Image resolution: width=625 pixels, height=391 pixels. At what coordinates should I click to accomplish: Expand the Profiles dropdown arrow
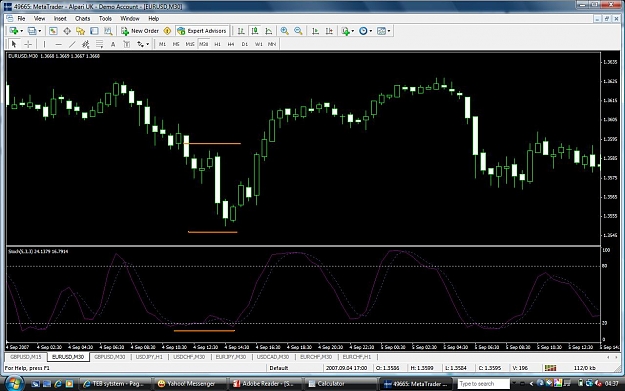[39, 31]
